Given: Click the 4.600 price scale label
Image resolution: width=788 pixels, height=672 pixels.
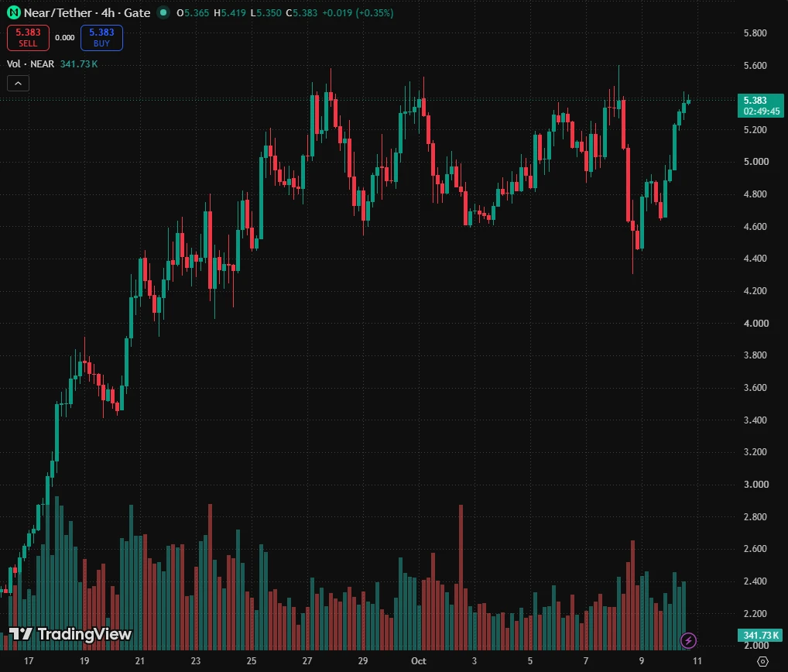Looking at the screenshot, I should tap(755, 226).
